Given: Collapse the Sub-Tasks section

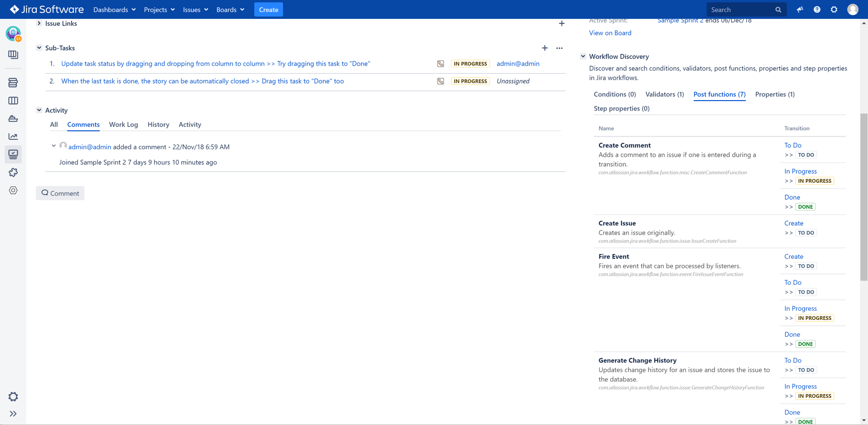Looking at the screenshot, I should pos(39,48).
